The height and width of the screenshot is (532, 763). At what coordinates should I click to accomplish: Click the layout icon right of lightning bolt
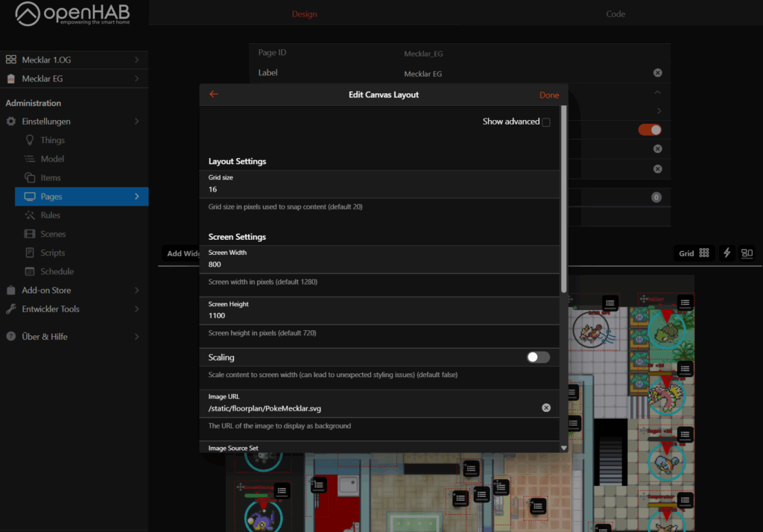tap(747, 253)
